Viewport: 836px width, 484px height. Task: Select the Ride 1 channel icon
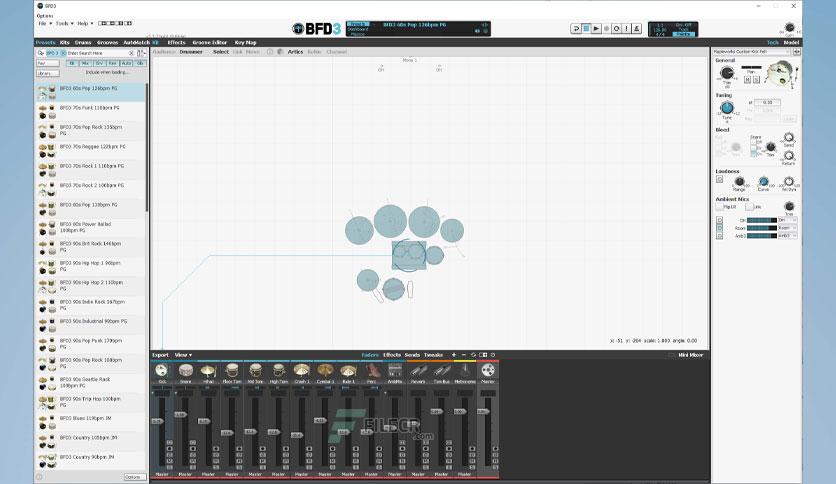click(x=348, y=370)
